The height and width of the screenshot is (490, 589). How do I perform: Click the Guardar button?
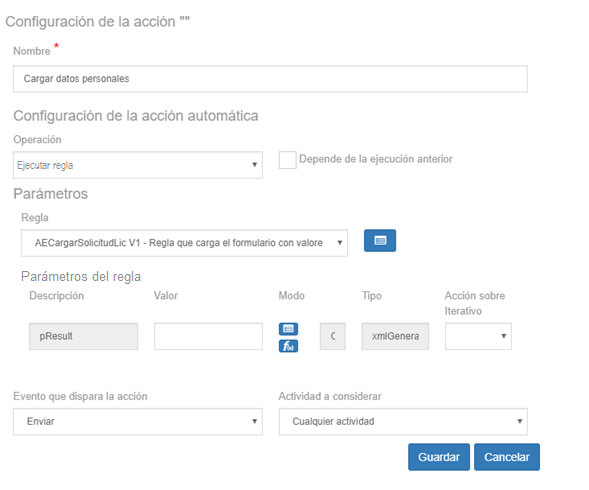[439, 457]
